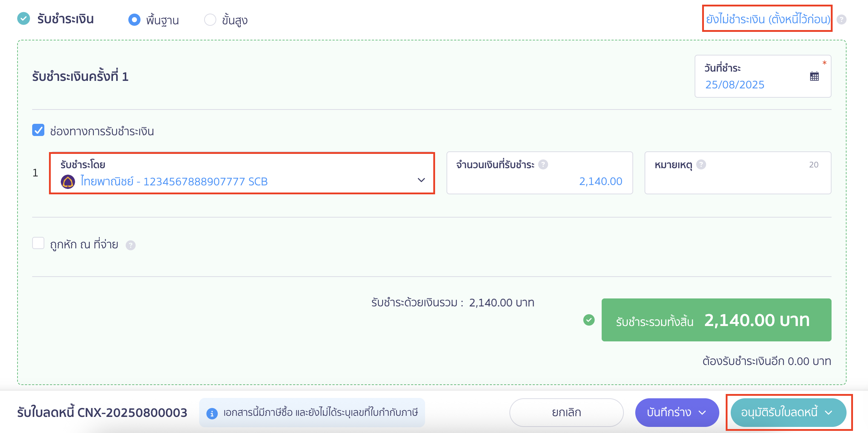This screenshot has height=433, width=868.
Task: Click document title รับใบลดหนี้ CNX-20250800003
Action: pyautogui.click(x=102, y=413)
